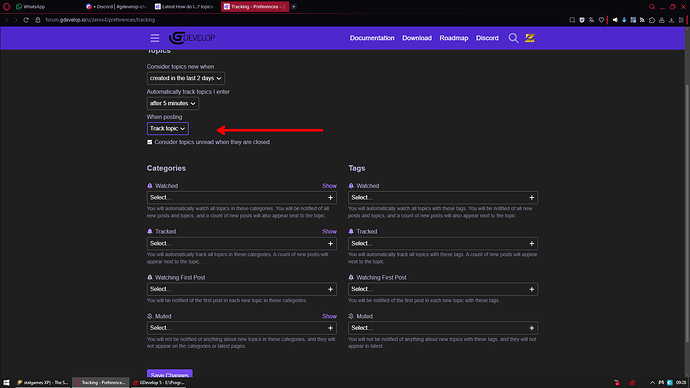The width and height of the screenshot is (690, 388).
Task: Open the Windows Start button
Action: click(6, 383)
